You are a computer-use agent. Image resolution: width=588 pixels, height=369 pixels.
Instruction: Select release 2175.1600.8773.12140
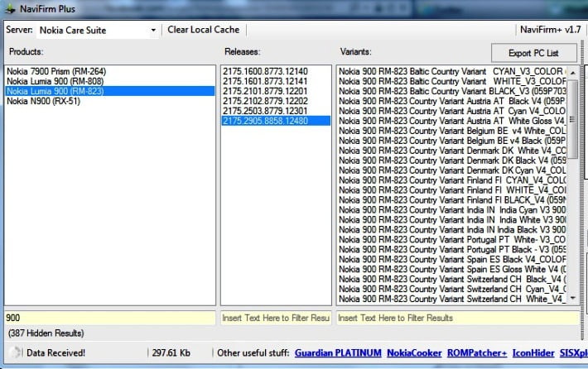tap(276, 71)
